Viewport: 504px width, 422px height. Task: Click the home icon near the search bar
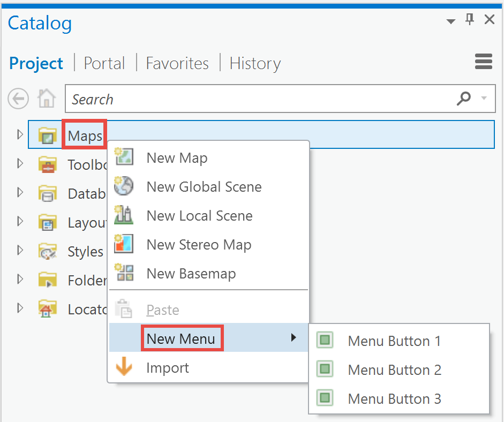tap(46, 99)
